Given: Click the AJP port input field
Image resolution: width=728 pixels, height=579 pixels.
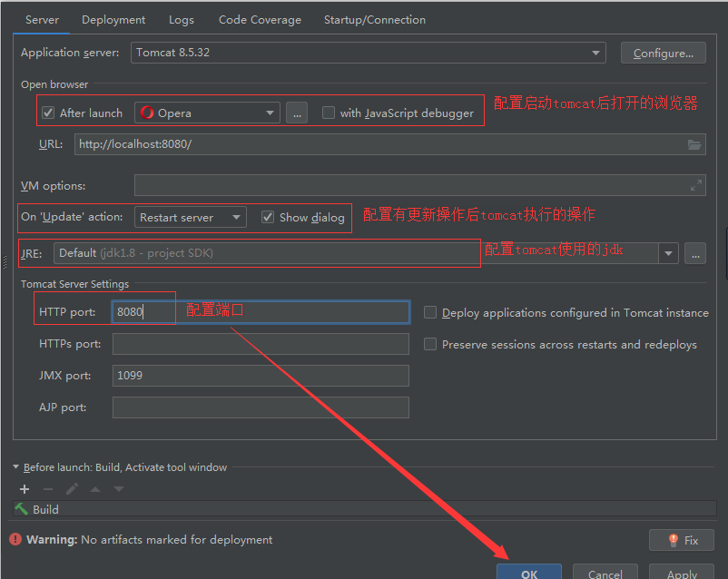Looking at the screenshot, I should 261,407.
